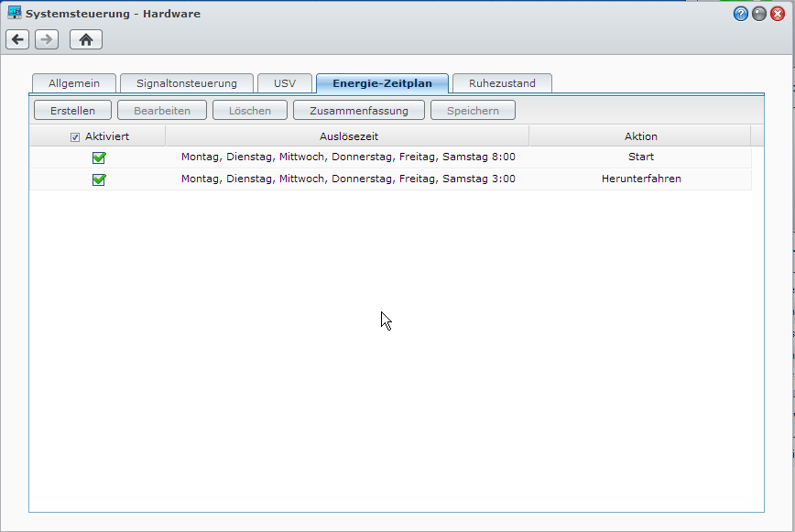Disable the 8:00 Start schedule checkbox
The width and height of the screenshot is (795, 532).
coord(99,157)
